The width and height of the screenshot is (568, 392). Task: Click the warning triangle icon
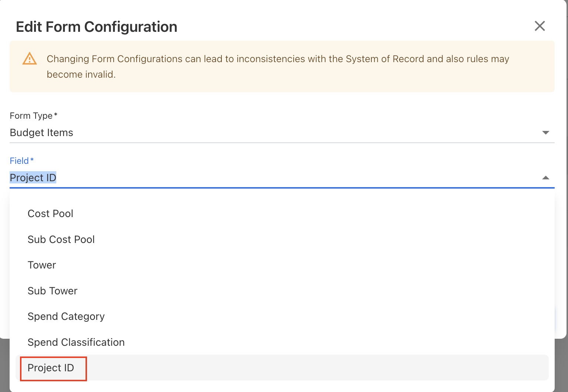(30, 58)
